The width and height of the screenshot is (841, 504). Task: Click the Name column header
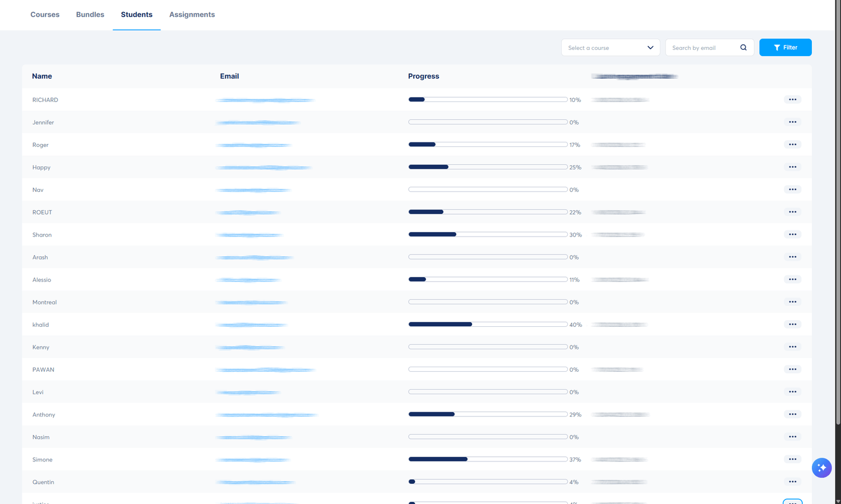coord(42,76)
